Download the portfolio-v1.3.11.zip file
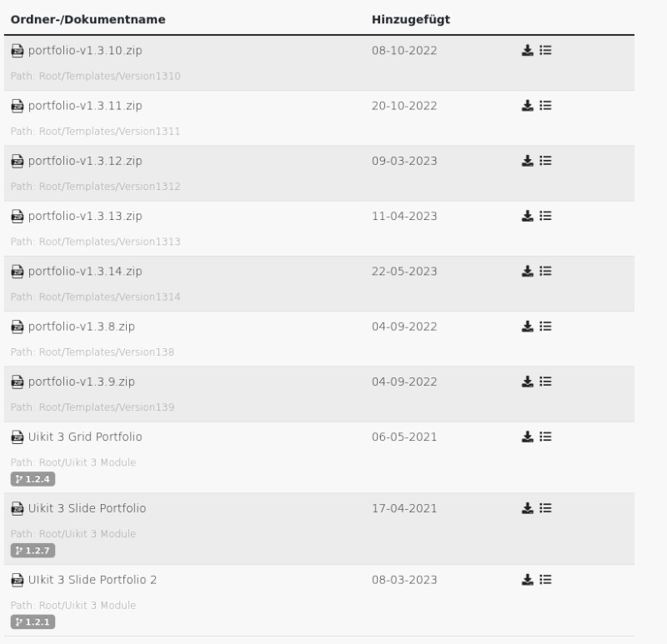 [x=527, y=105]
